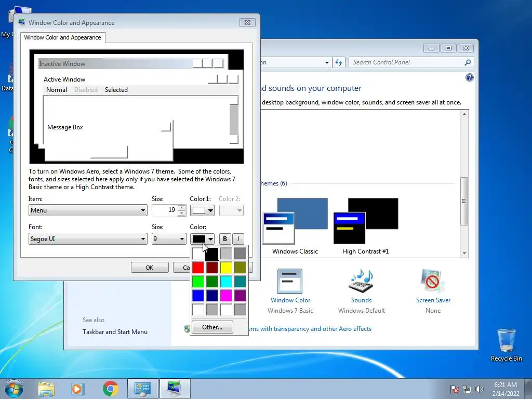The height and width of the screenshot is (399, 532).
Task: Pick the purple color swatch
Action: tap(240, 296)
